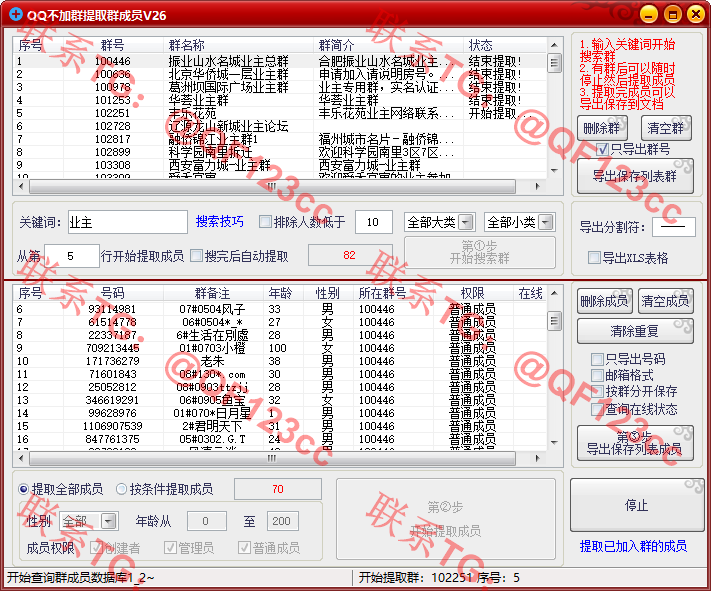This screenshot has width=711, height=591.
Task: Click the group list horizontal scrollbar thumb
Action: [x=272, y=186]
